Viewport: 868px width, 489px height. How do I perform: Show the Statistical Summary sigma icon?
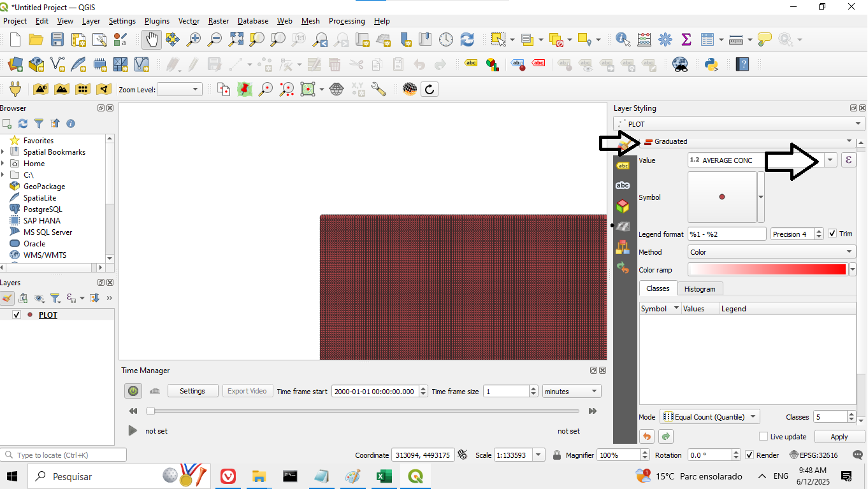click(x=686, y=39)
